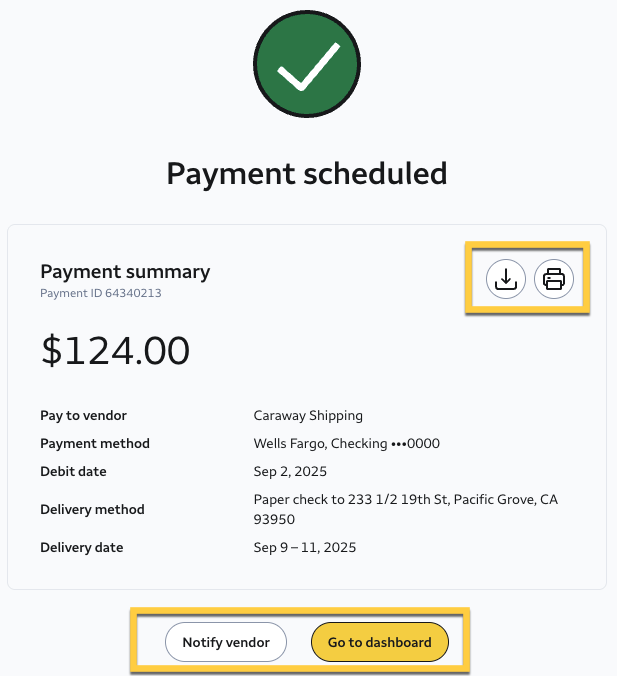Click the $124.00 payment amount
The height and width of the screenshot is (676, 617).
[115, 350]
